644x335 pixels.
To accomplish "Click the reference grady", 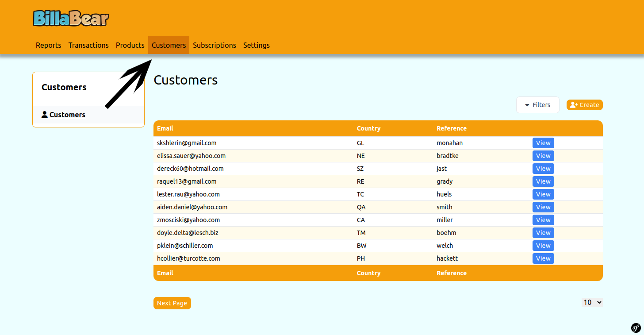I will click(445, 181).
